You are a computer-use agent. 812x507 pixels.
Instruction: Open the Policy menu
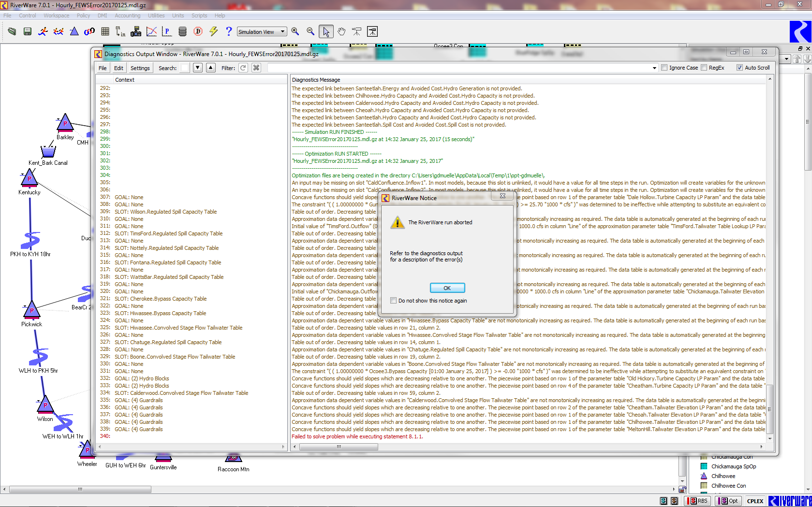(83, 15)
